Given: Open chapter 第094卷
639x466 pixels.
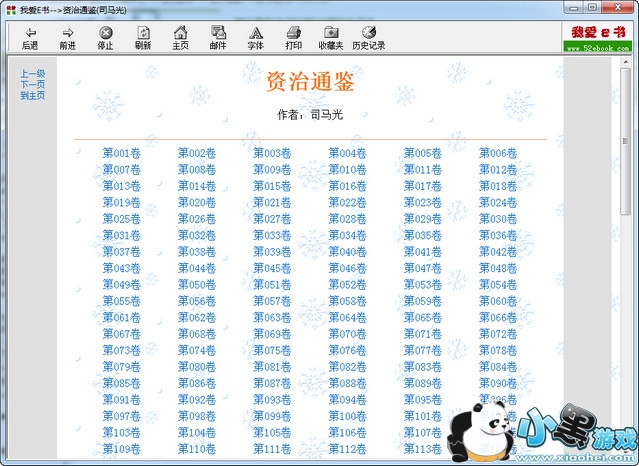Looking at the screenshot, I should pyautogui.click(x=348, y=400).
